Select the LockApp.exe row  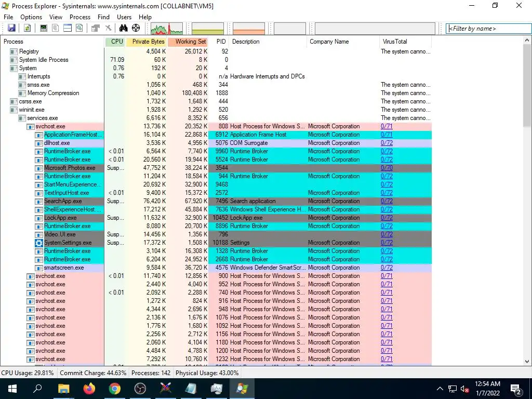pyautogui.click(x=216, y=218)
